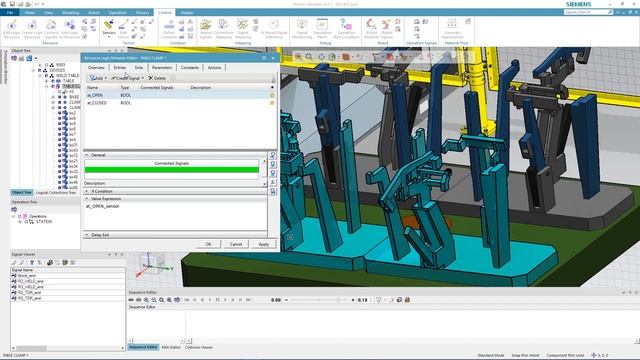Open Add dropdown arrow in editor
Screen dimensions: 640x360
(106, 78)
